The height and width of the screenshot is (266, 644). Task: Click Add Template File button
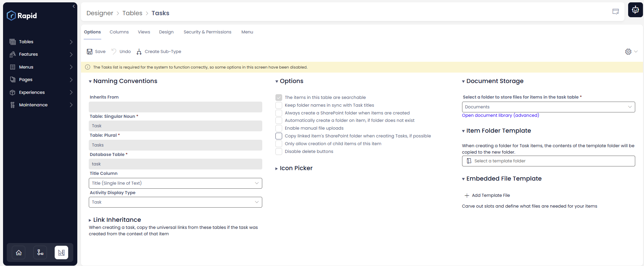coord(487,195)
